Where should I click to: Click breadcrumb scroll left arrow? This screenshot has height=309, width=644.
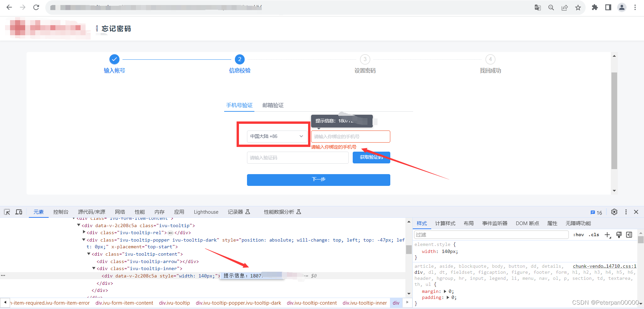click(5, 302)
